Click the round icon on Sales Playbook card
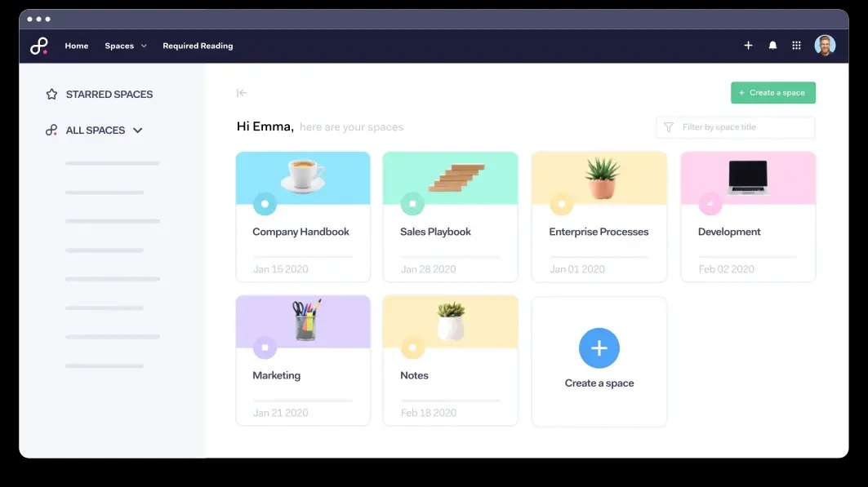868x487 pixels. 412,204
